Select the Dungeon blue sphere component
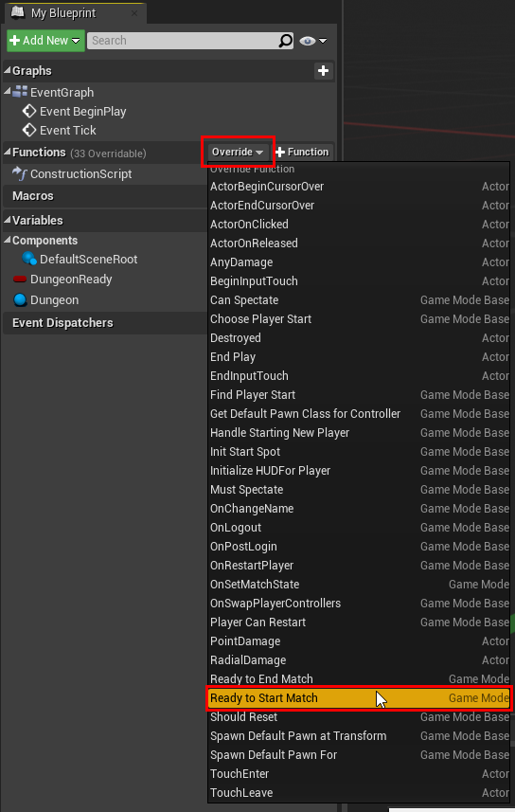515x812 pixels. [20, 299]
